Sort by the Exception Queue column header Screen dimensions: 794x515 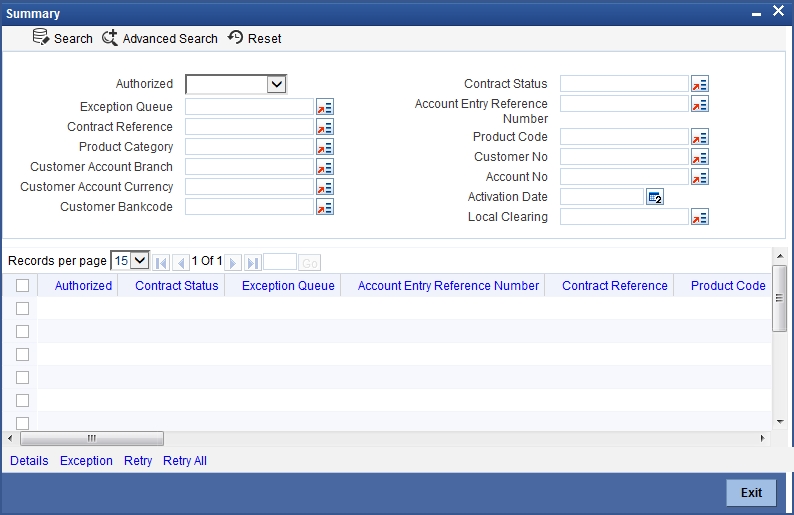(x=288, y=286)
